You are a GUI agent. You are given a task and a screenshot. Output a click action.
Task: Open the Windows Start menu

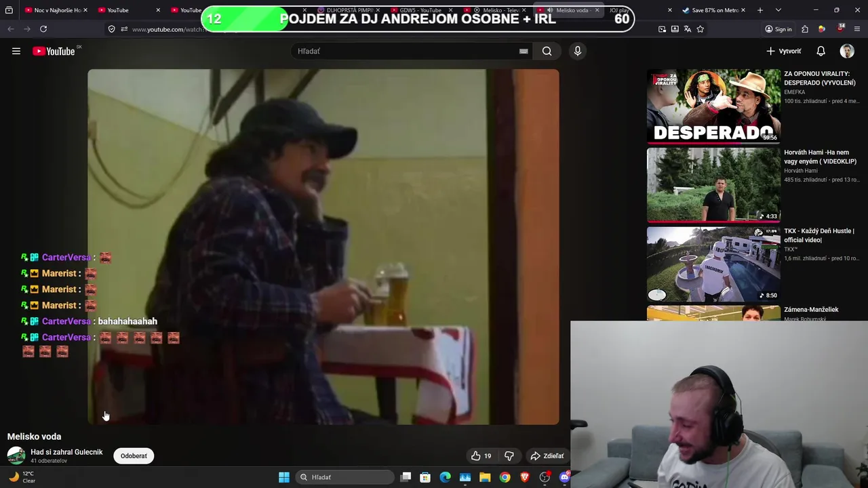coord(284,477)
